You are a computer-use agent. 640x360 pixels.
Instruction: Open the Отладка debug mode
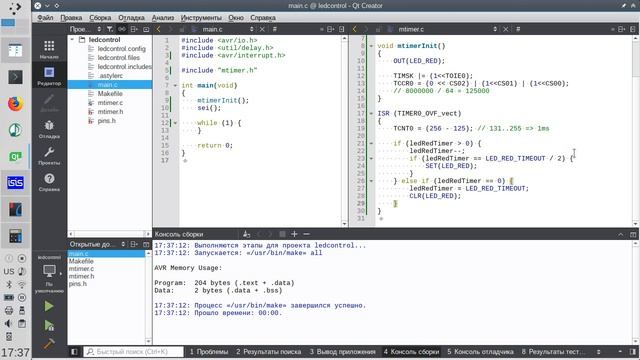[49, 129]
